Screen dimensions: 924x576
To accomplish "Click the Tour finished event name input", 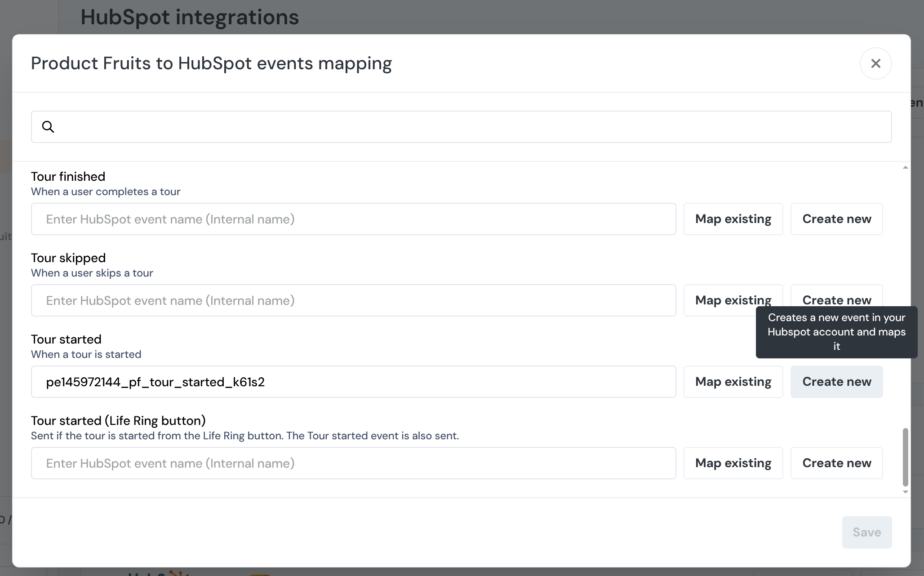I will pos(353,219).
